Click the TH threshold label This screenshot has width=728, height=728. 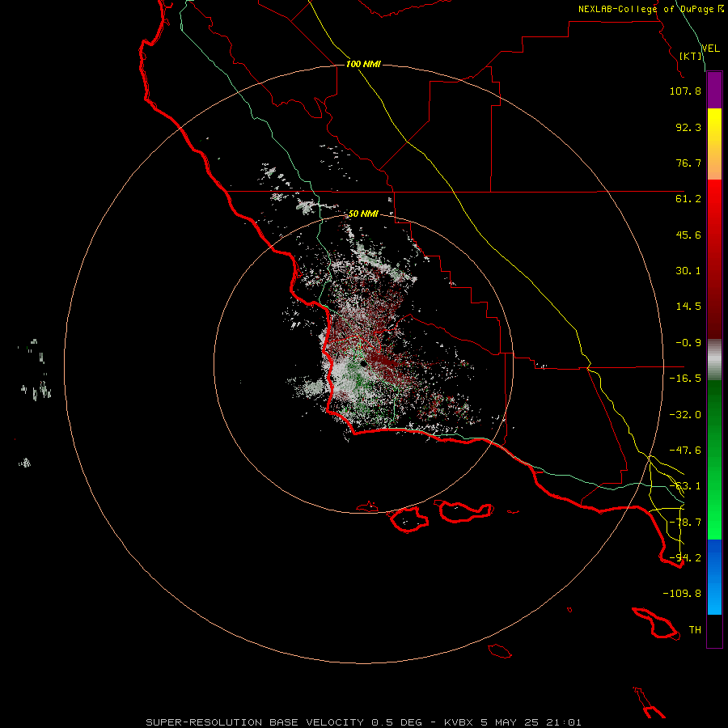695,630
